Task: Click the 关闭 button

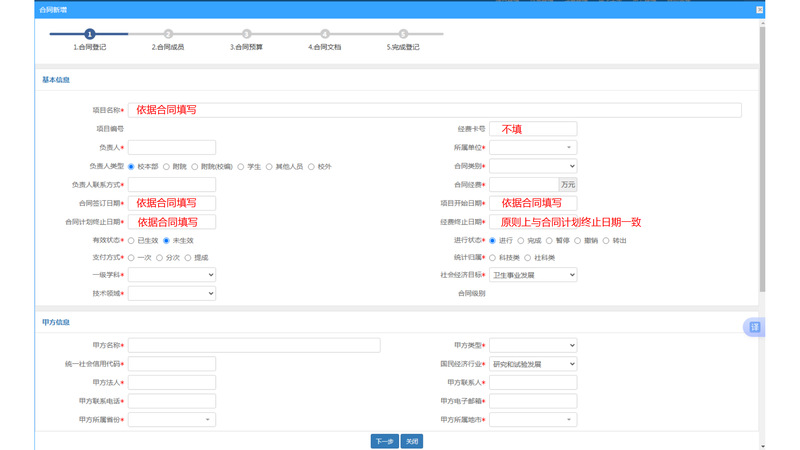Action: click(412, 441)
